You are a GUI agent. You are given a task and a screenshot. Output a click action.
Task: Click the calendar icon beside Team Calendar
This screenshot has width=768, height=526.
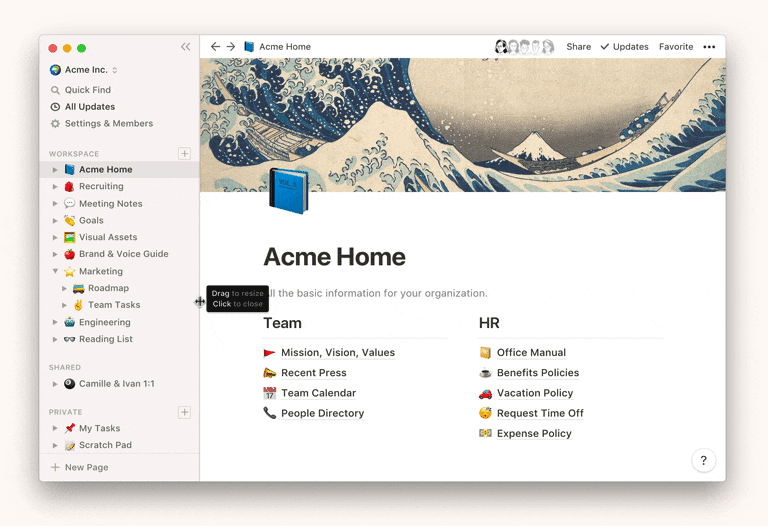(x=269, y=393)
